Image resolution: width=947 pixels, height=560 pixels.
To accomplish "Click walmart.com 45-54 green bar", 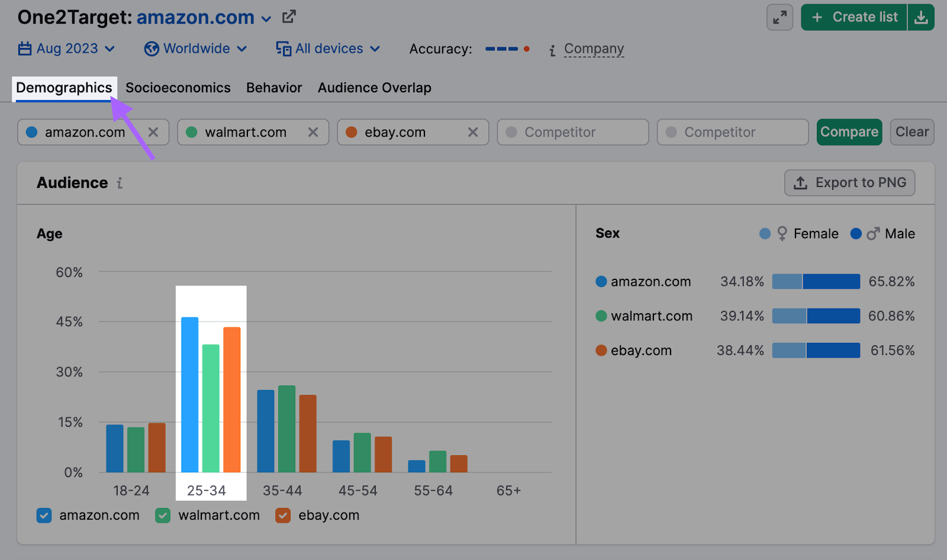I will click(362, 453).
